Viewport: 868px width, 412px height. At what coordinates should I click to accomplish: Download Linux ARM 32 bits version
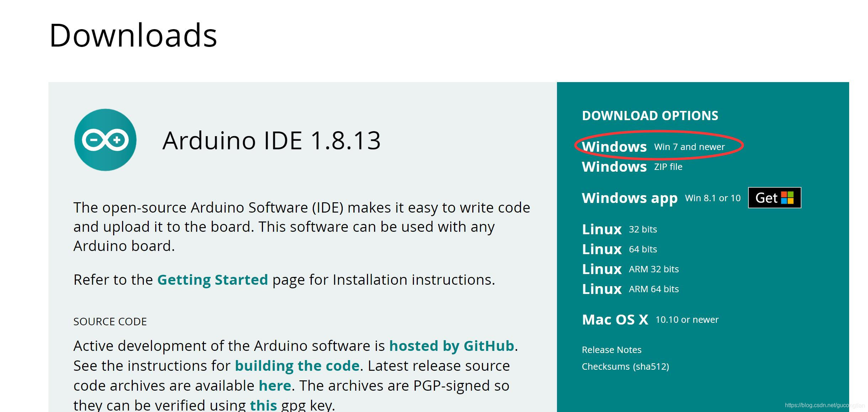[x=601, y=269]
